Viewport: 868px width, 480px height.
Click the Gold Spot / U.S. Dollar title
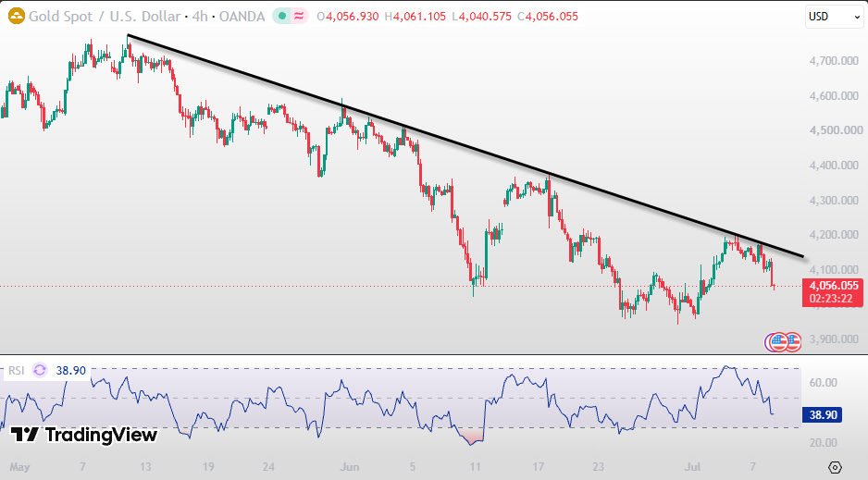[x=105, y=17]
